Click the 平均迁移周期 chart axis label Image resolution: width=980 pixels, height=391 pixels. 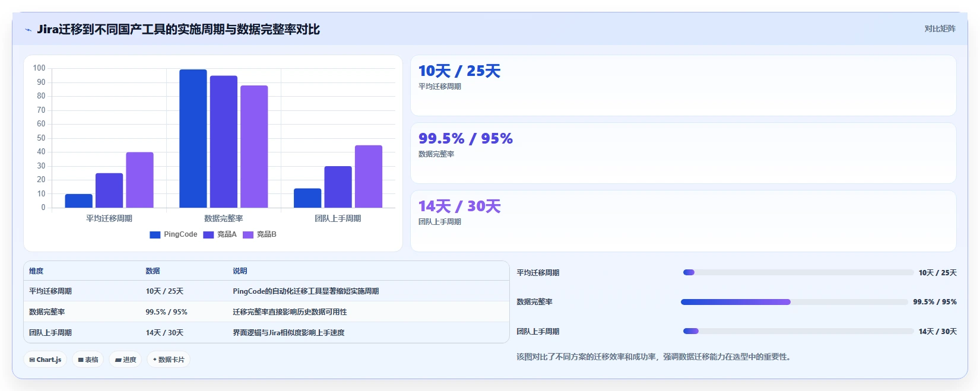(109, 218)
